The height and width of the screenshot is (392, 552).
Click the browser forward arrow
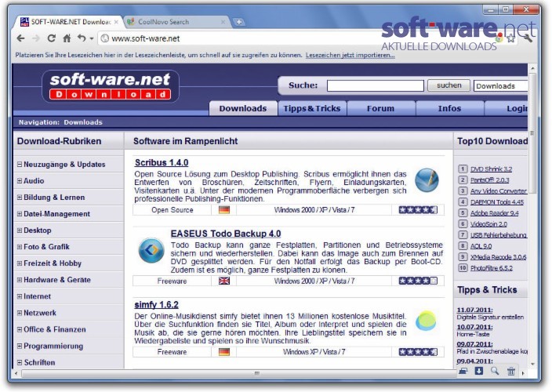(x=35, y=38)
